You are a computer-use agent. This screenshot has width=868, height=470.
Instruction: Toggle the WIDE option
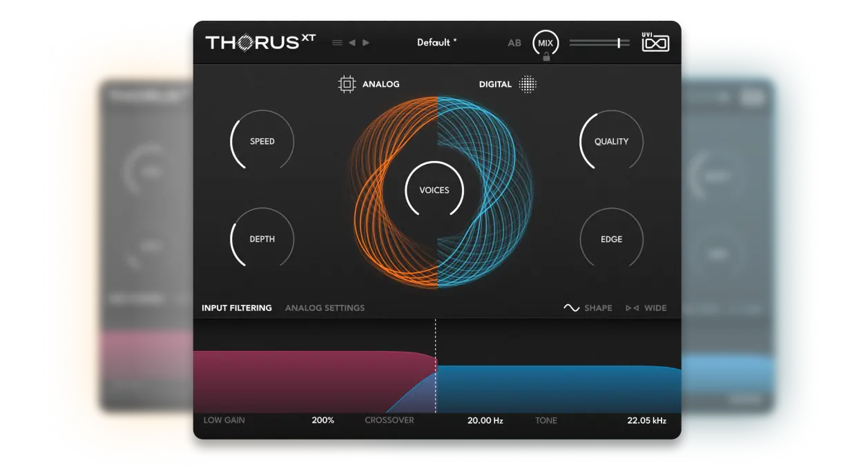[x=655, y=308]
